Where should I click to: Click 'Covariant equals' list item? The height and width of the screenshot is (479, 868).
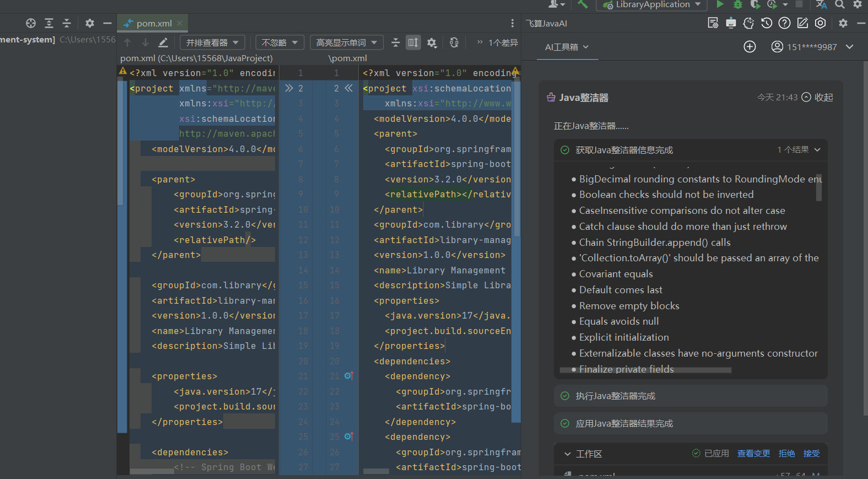click(616, 274)
